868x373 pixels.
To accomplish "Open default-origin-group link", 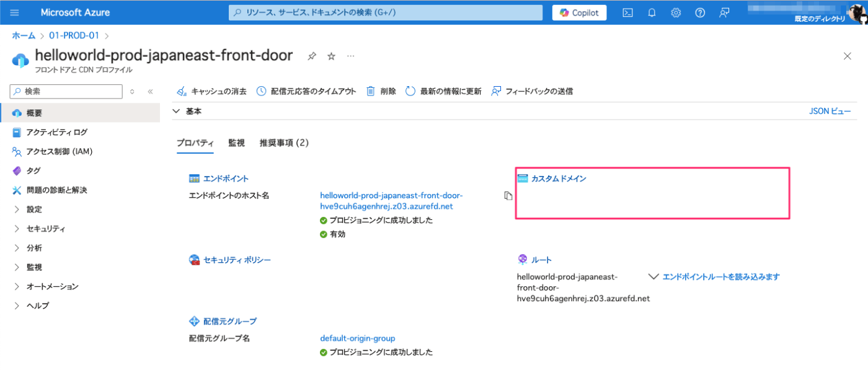I will point(357,338).
